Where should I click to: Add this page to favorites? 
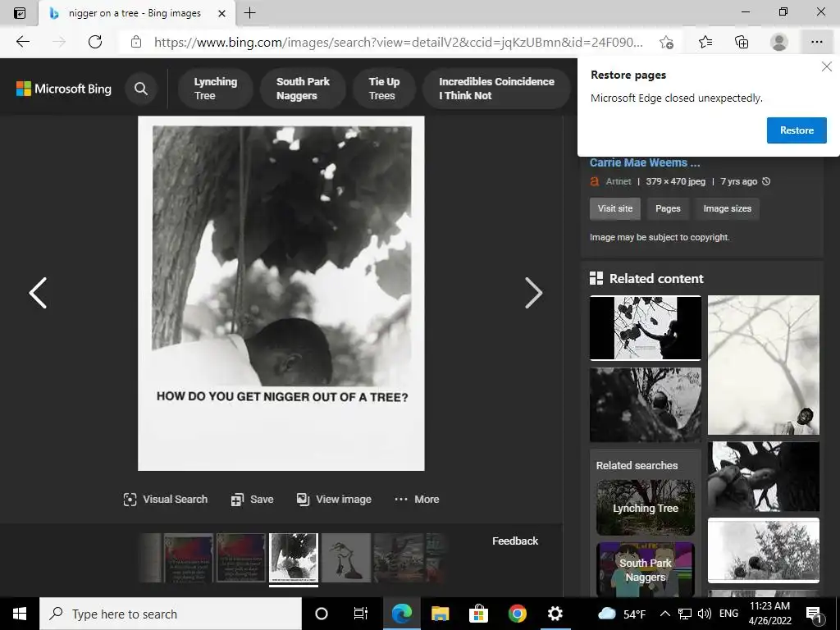tap(666, 42)
